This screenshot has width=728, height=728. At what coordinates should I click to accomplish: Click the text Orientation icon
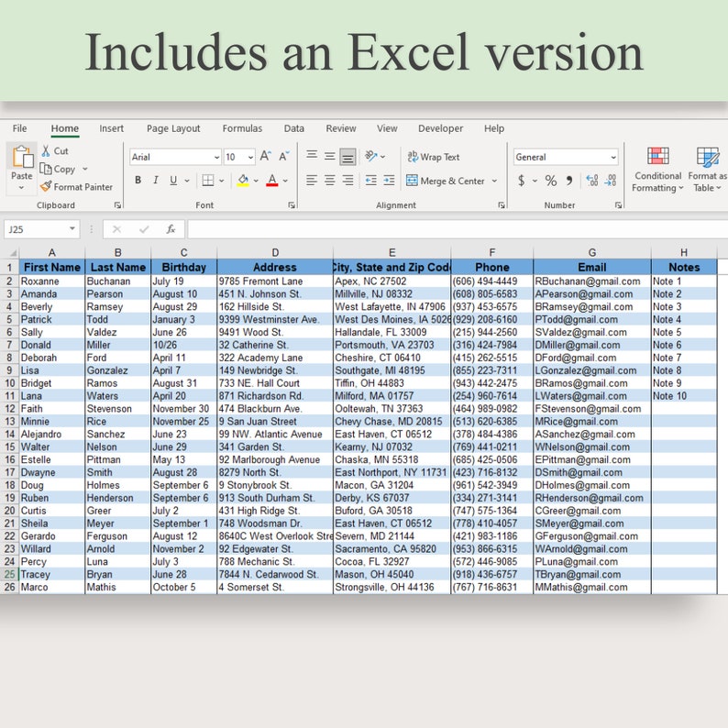(x=371, y=156)
